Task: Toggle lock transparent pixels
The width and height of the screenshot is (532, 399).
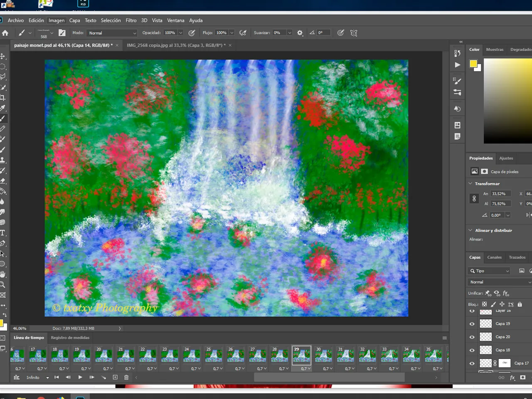Action: 484,304
